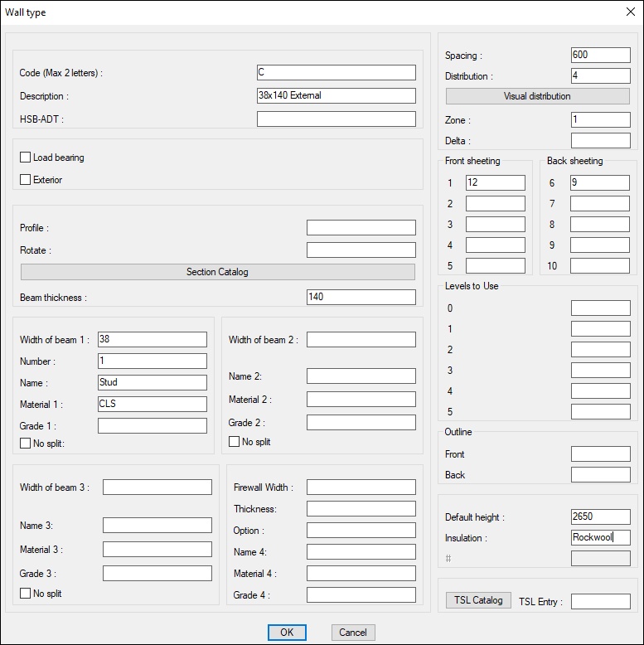The image size is (644, 645).
Task: Click Levels to Use field 0
Action: [600, 308]
